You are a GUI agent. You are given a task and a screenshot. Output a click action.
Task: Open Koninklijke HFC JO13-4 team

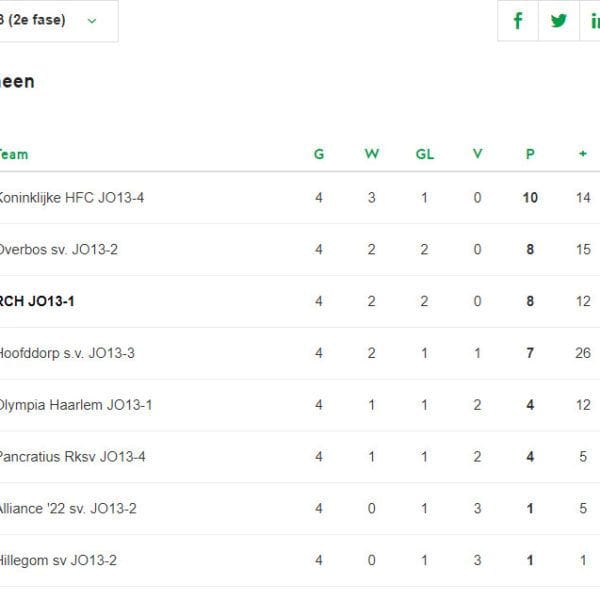pyautogui.click(x=72, y=198)
